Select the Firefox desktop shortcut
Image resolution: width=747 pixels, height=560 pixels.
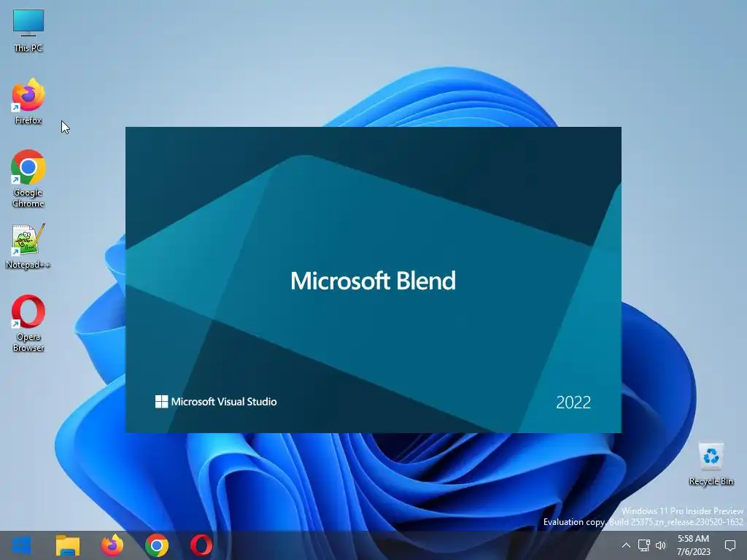[28, 101]
